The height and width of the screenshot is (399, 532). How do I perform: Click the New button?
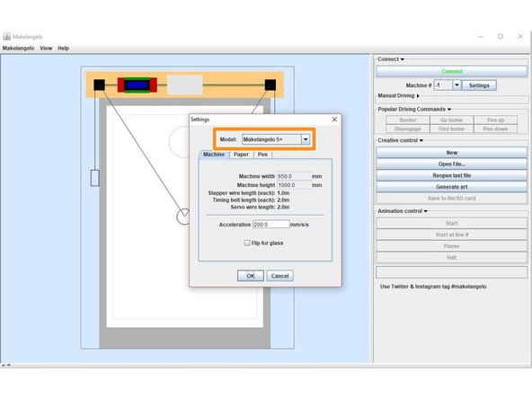coord(452,153)
